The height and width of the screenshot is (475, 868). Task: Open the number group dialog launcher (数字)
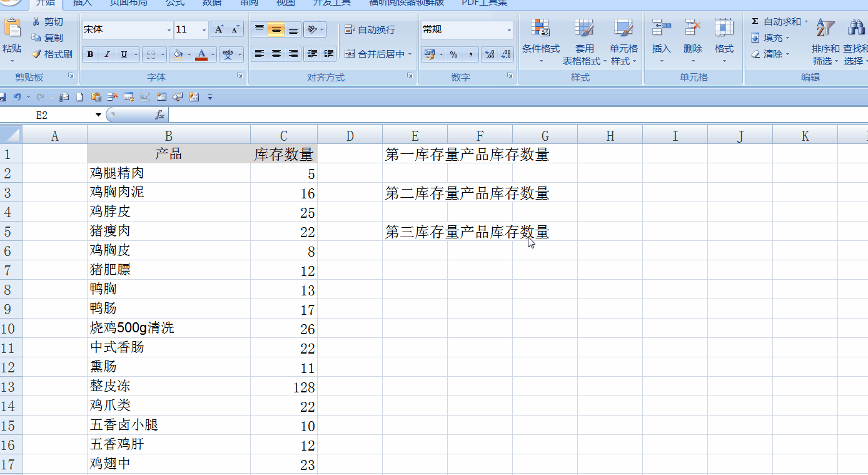[x=510, y=76]
